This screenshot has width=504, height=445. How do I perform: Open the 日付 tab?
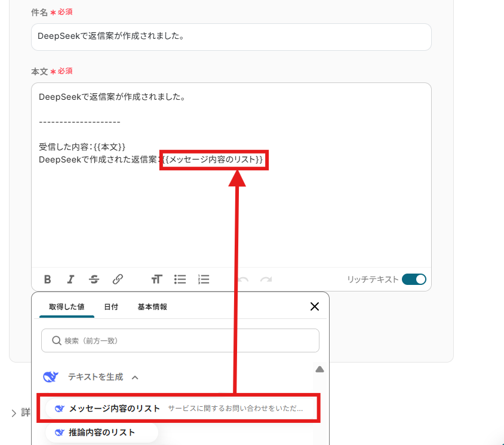coord(111,307)
